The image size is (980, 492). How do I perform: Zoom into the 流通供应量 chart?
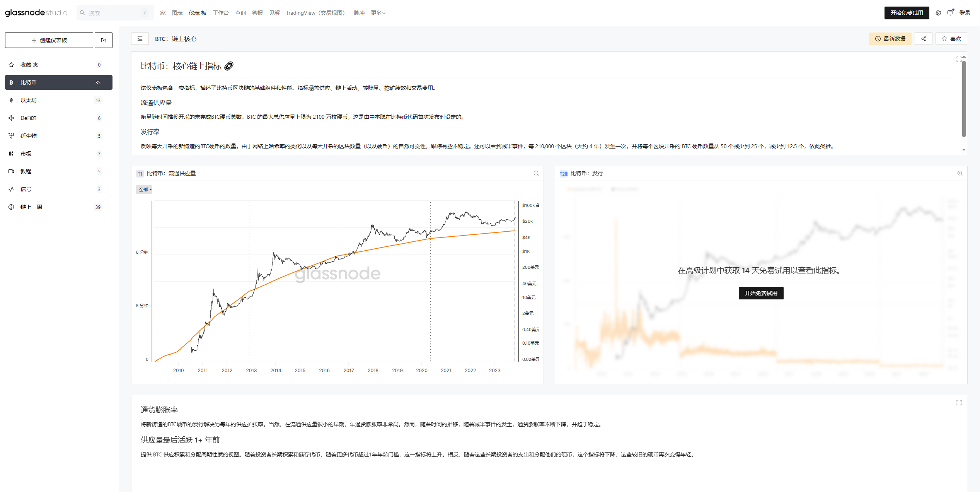coord(536,173)
